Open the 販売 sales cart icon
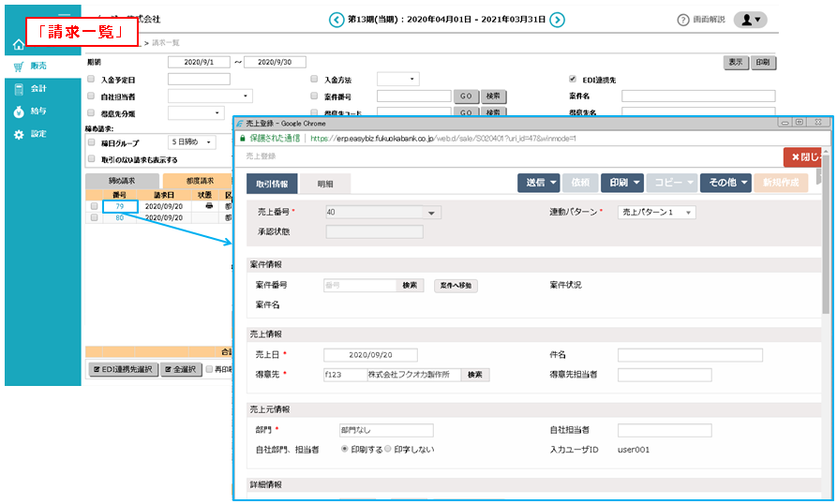This screenshot has width=837, height=504. (x=19, y=67)
